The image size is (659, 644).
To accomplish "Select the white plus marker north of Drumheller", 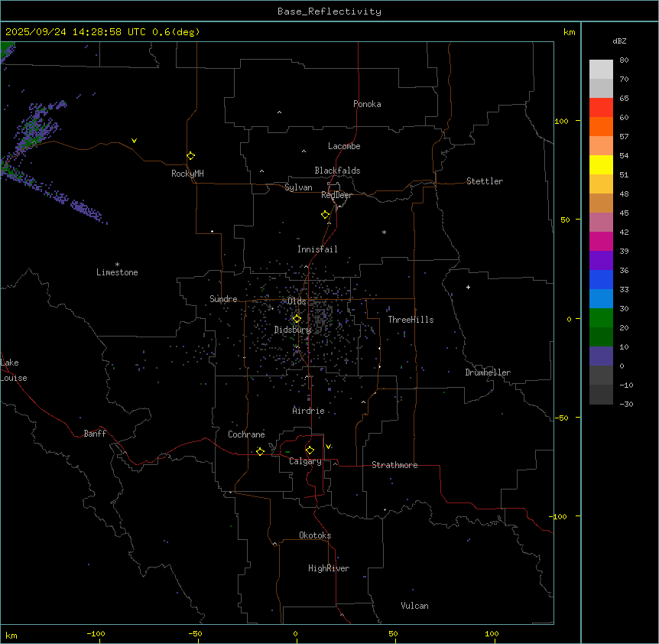I will [x=469, y=287].
